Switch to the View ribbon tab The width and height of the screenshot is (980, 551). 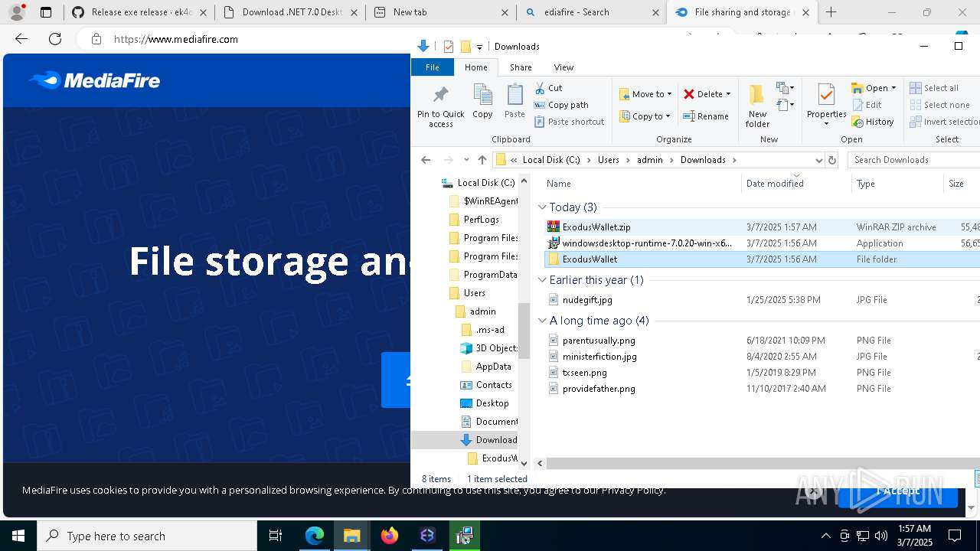pos(563,67)
